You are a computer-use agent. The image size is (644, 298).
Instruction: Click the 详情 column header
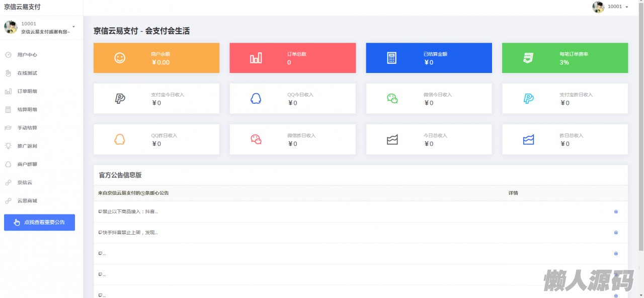513,193
